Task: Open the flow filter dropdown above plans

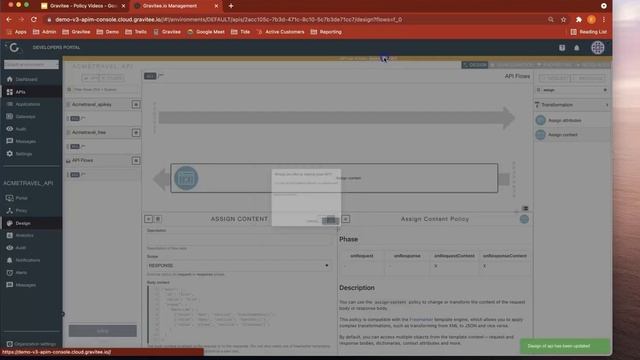Action: click(x=102, y=89)
